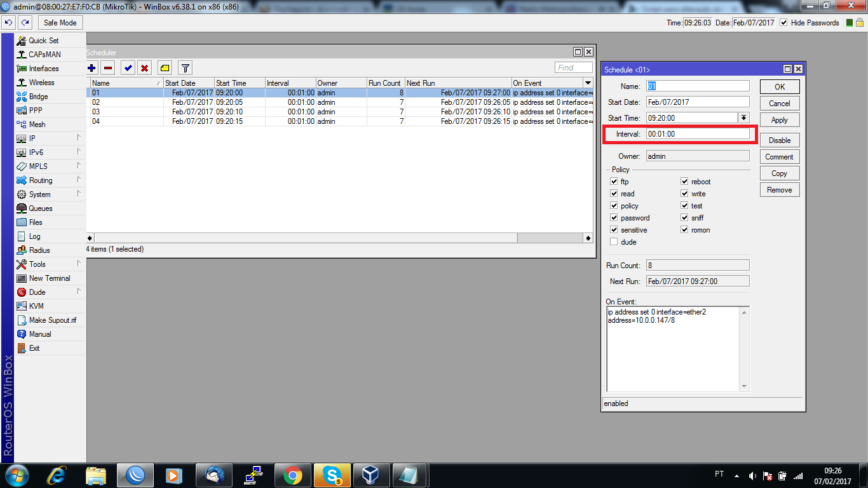Open Files from the sidebar menu
This screenshot has width=868, height=488.
pyautogui.click(x=50, y=222)
